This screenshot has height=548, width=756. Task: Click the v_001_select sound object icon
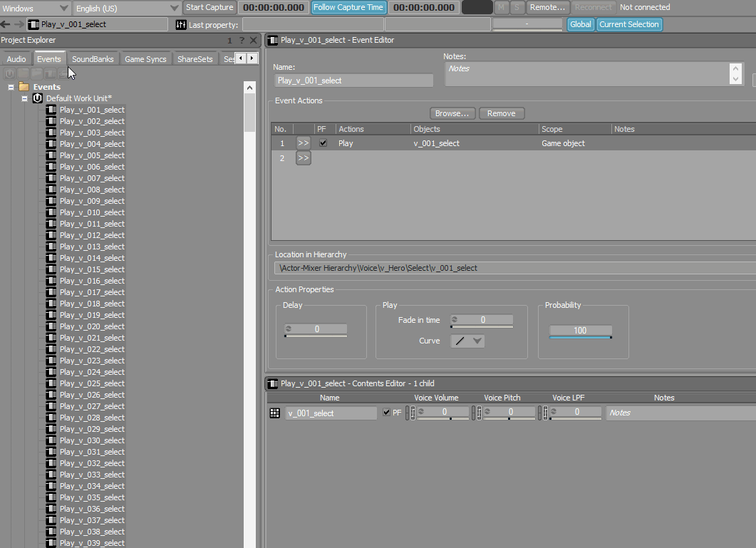[275, 413]
